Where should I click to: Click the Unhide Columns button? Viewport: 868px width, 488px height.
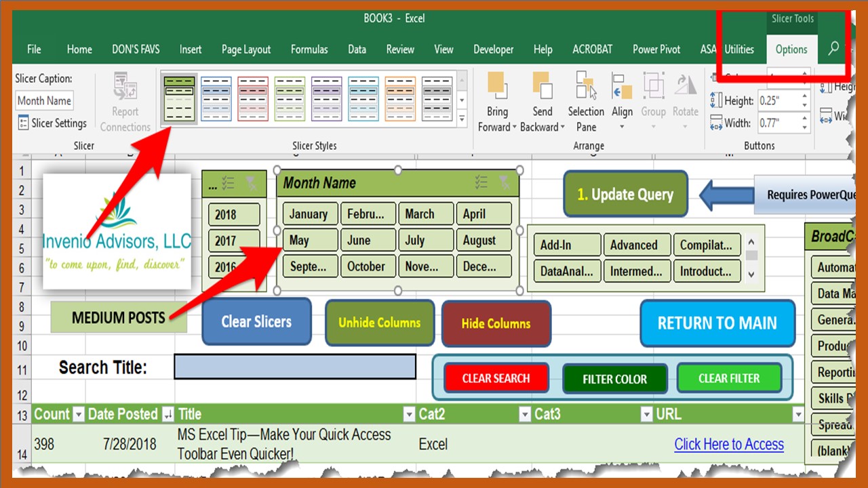tap(380, 323)
